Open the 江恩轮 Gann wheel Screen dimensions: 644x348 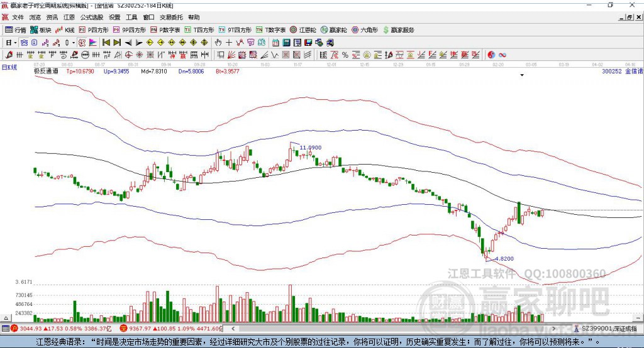pos(303,30)
